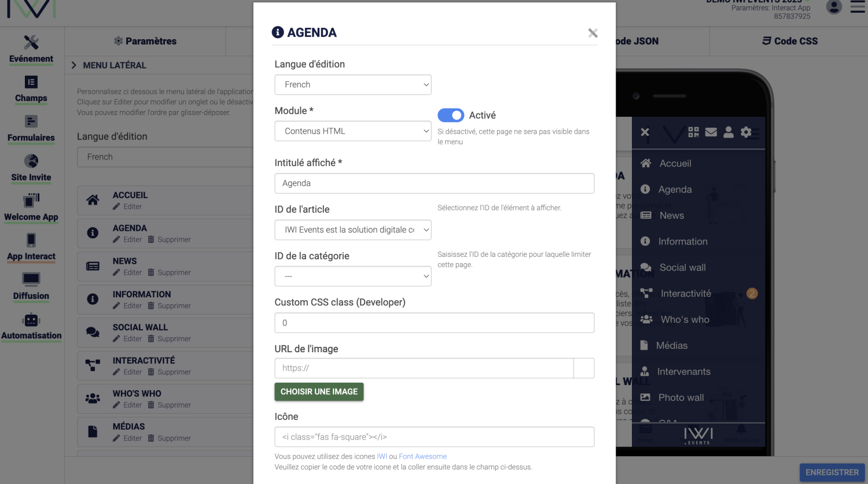The image size is (868, 484).
Task: Select Who's who in phone preview menu
Action: [x=685, y=320]
